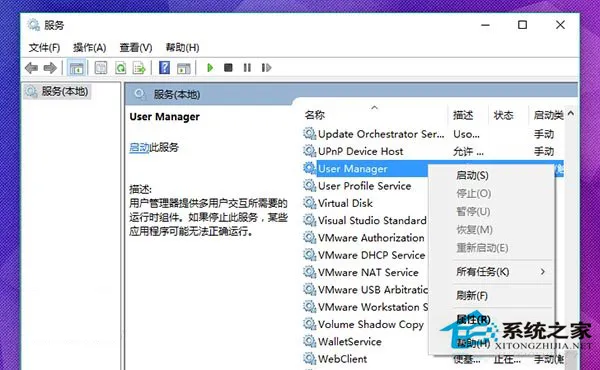This screenshot has height=370, width=600.
Task: Click the Export List toolbar icon
Action: [139, 68]
